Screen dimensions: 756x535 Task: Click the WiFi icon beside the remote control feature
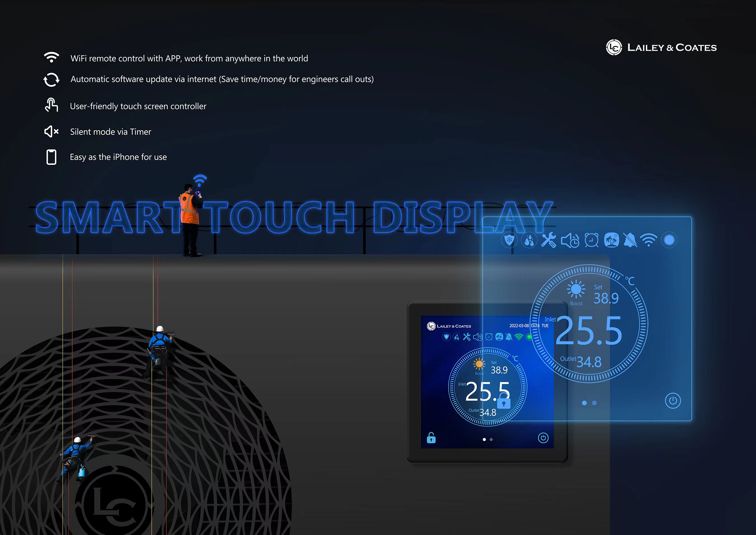point(51,57)
